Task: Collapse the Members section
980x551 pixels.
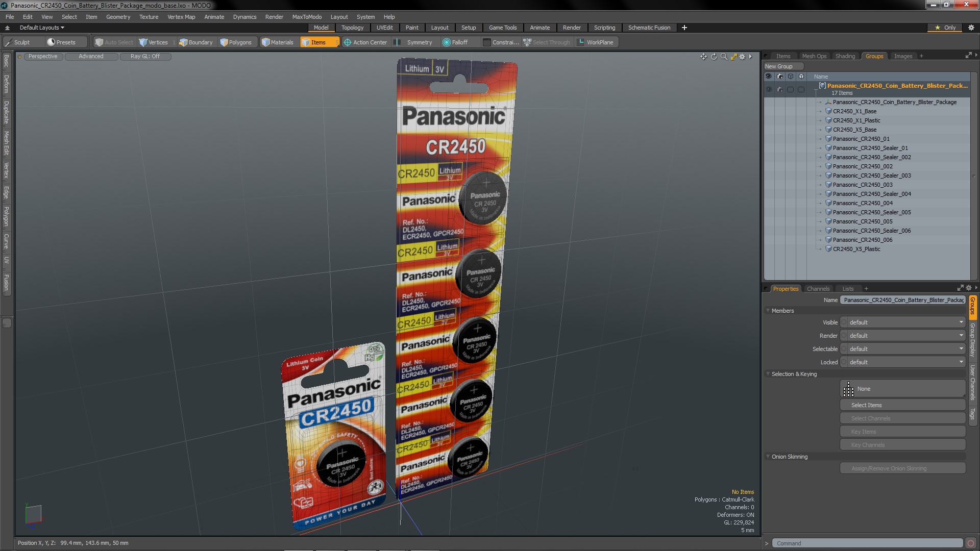Action: [768, 311]
